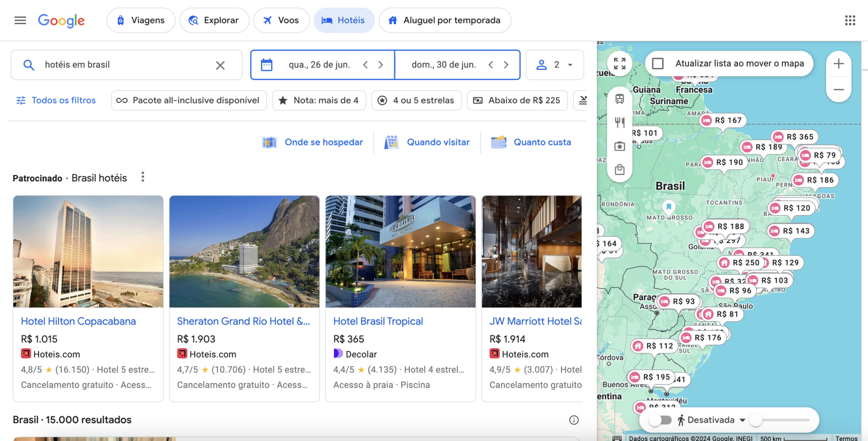
Task: Click saved place bookmark marker on map
Action: [668, 207]
